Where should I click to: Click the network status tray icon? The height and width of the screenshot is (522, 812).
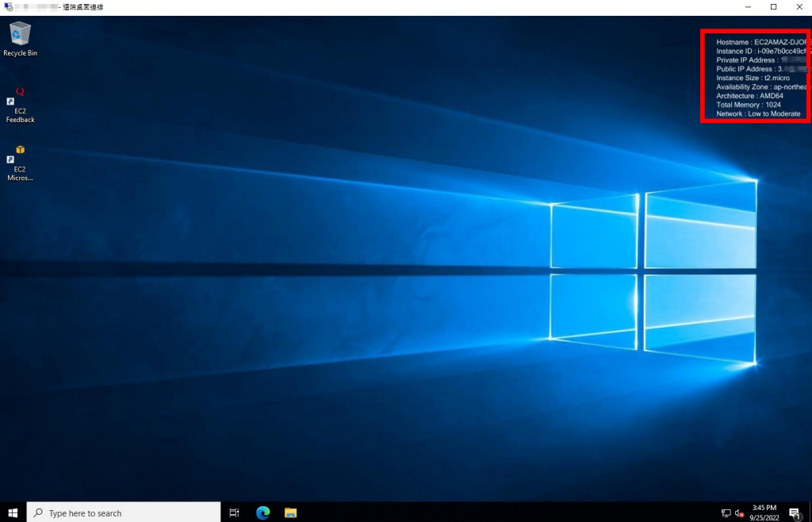click(x=726, y=513)
